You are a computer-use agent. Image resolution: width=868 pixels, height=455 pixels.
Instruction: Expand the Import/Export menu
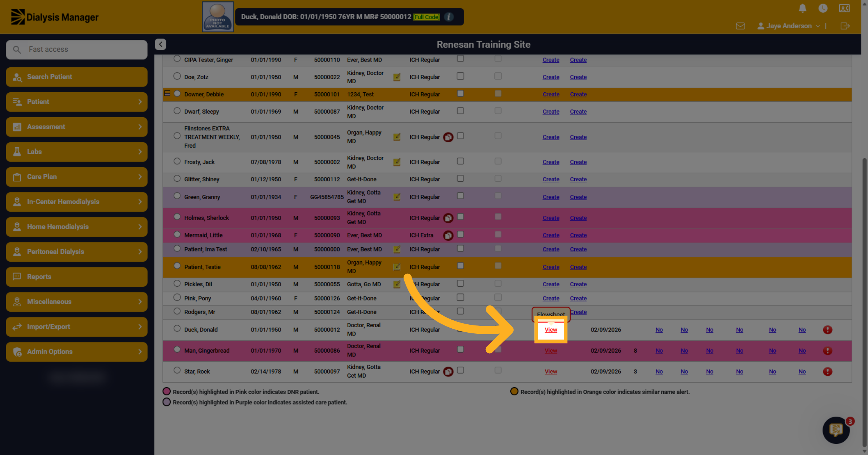(77, 326)
